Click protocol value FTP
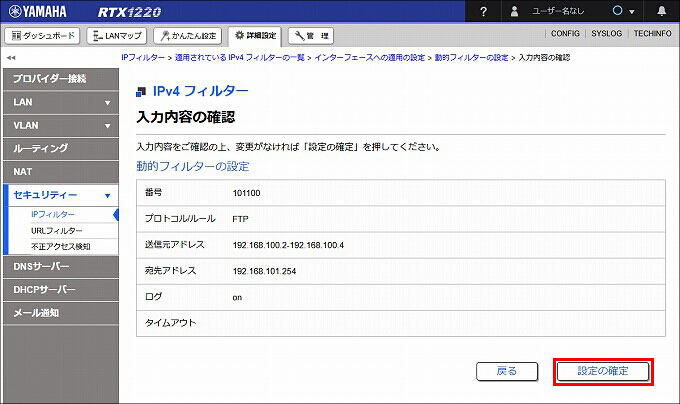 [x=240, y=219]
